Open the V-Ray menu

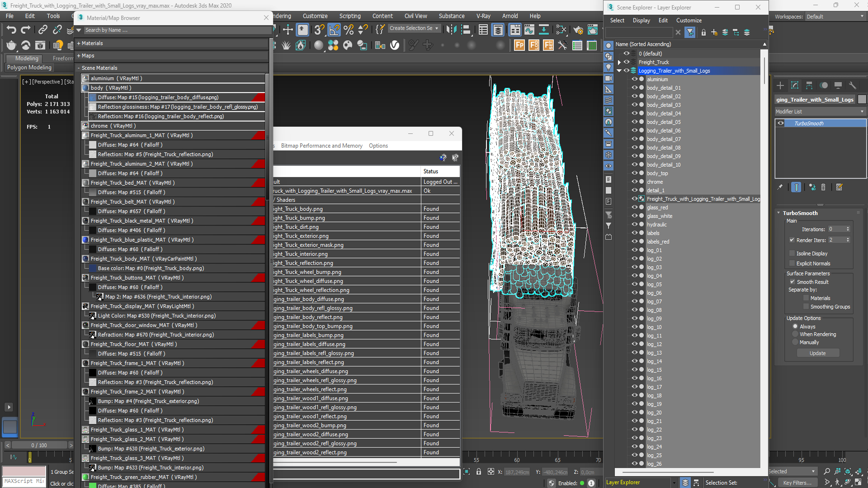[483, 16]
